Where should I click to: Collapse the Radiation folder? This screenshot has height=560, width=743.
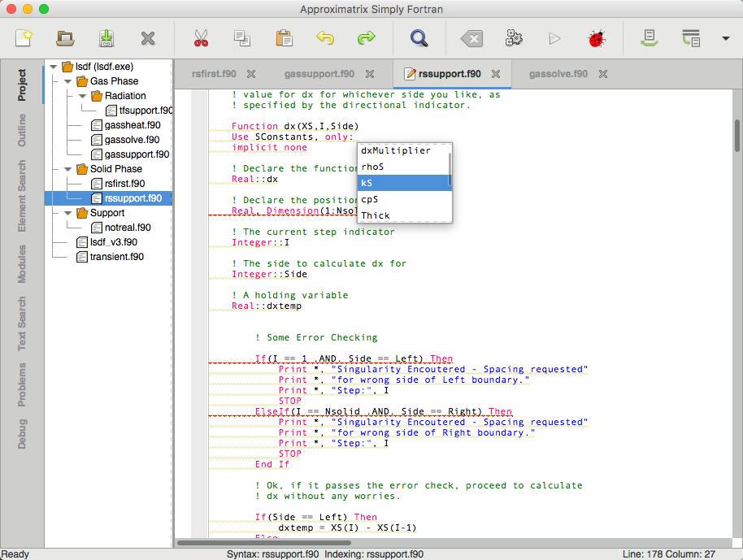(82, 96)
